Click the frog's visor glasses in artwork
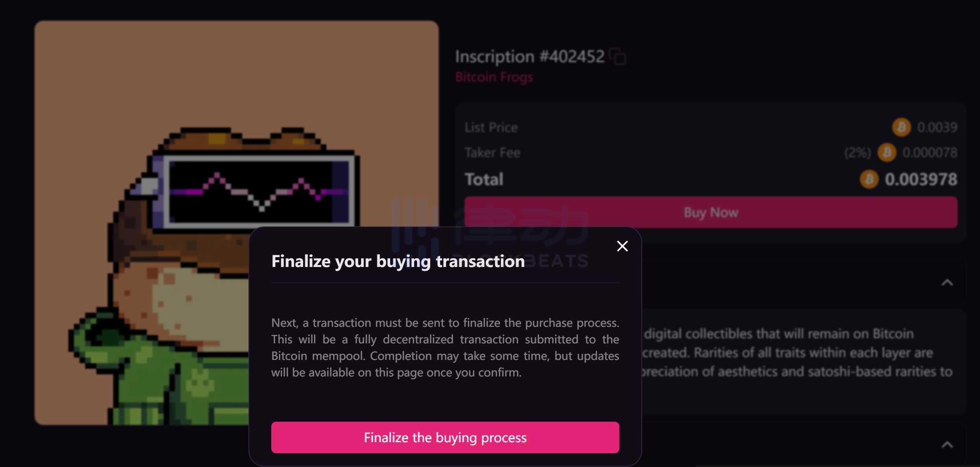The width and height of the screenshot is (980, 467). pos(256,191)
